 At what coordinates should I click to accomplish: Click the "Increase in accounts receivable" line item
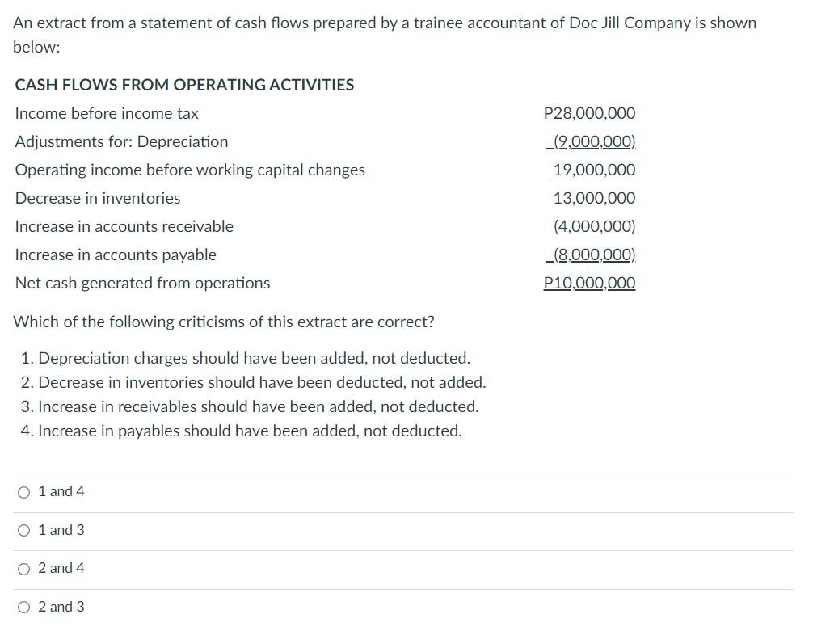(x=124, y=227)
